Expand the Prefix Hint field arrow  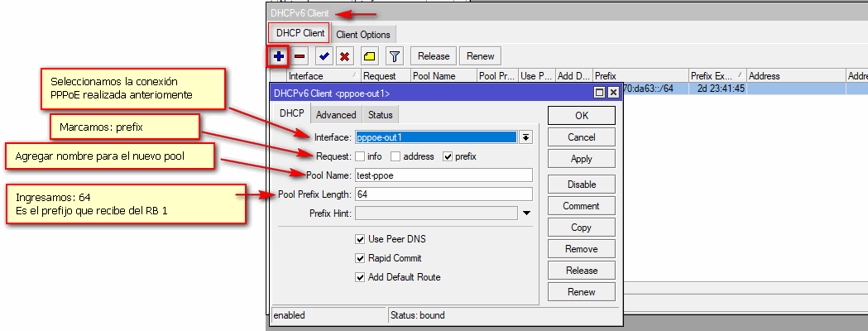[526, 213]
